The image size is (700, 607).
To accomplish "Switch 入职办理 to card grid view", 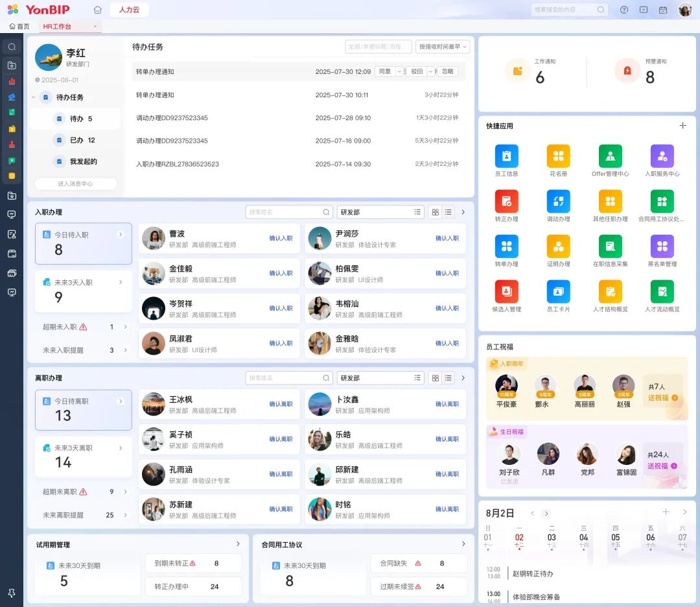I will point(435,212).
